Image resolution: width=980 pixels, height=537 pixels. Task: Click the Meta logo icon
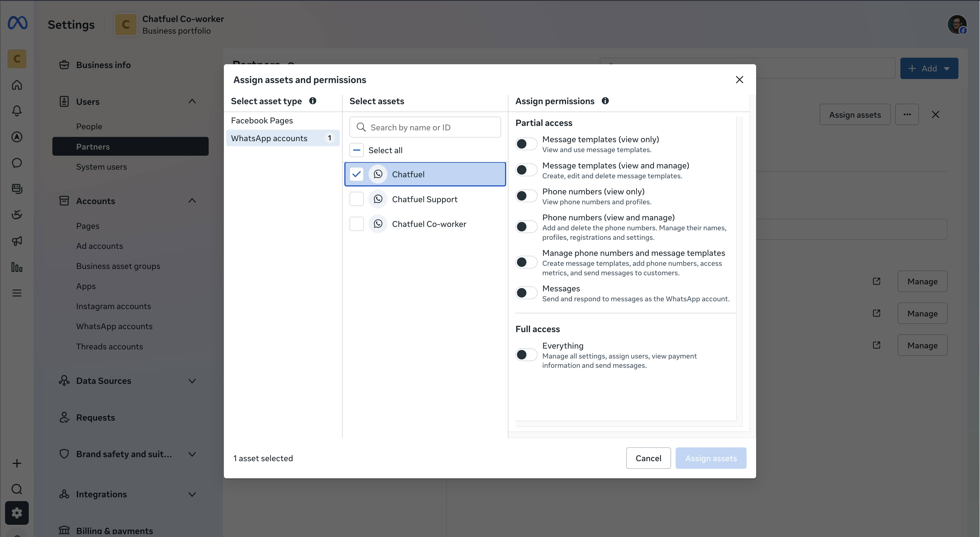(x=18, y=23)
